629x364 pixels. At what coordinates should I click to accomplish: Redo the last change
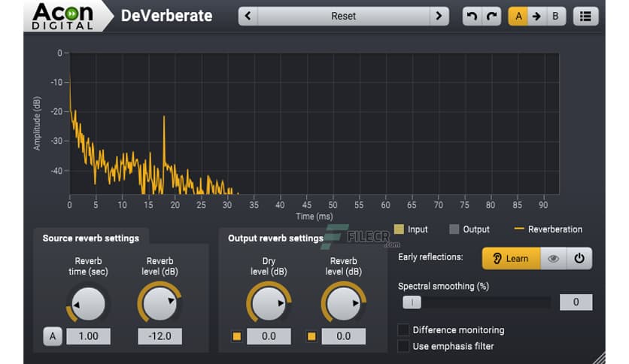[x=491, y=16]
